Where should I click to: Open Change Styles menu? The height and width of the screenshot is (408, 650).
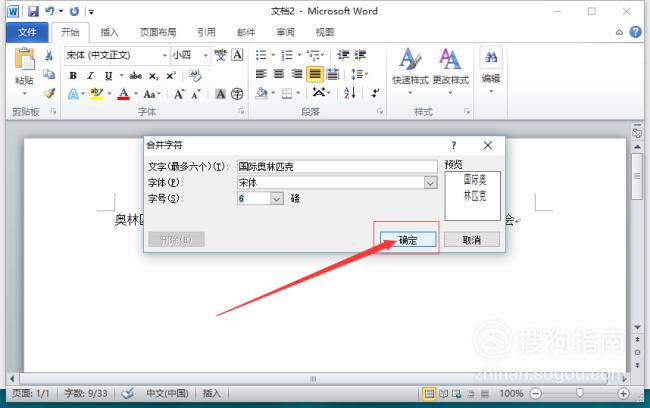[x=451, y=71]
